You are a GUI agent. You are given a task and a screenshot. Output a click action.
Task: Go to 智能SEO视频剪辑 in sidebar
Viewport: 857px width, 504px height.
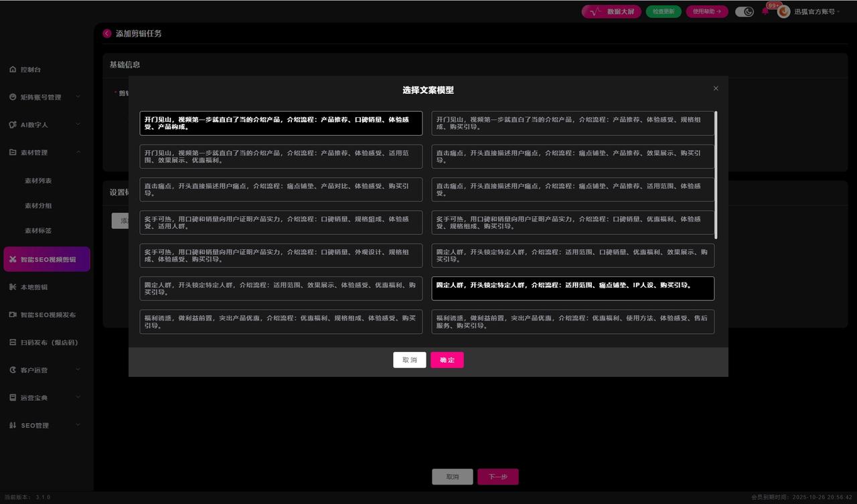point(47,259)
